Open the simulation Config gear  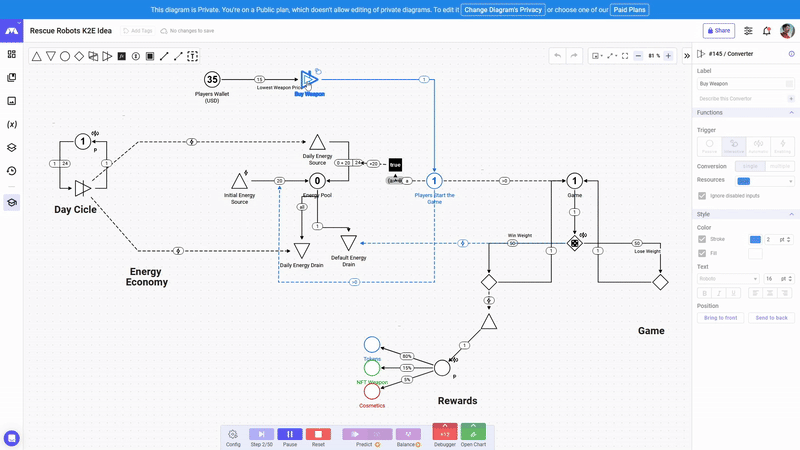233,434
